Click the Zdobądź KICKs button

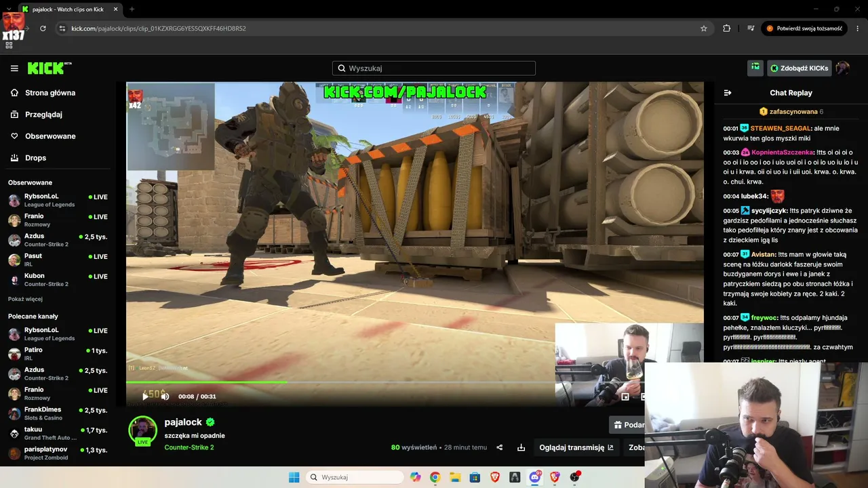click(799, 68)
